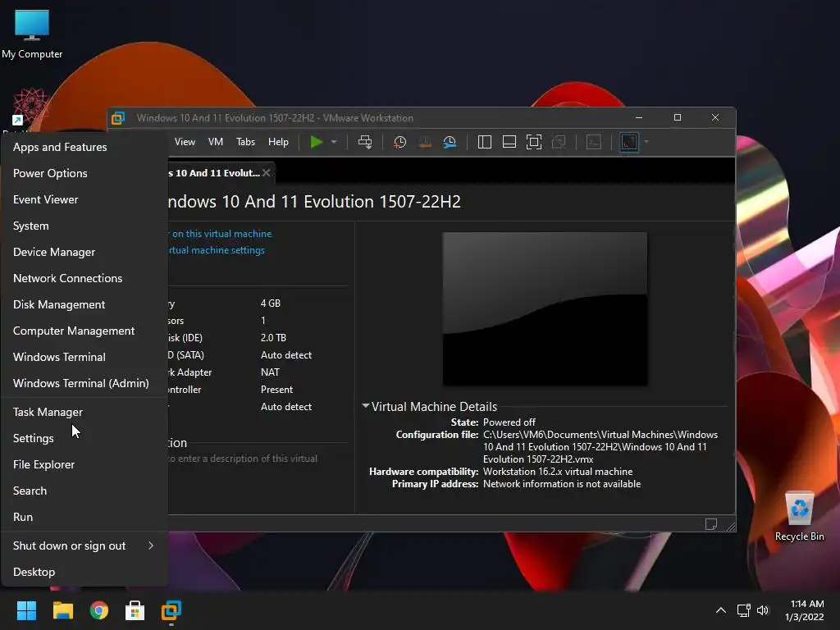The image size is (840, 630).
Task: Open Apps and Features from the menu
Action: tap(84, 147)
